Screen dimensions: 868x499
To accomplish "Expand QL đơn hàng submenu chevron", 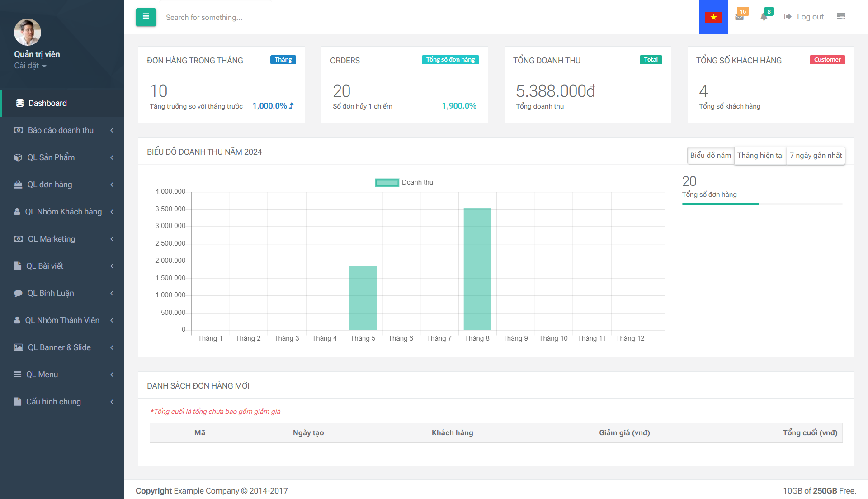I will (112, 185).
